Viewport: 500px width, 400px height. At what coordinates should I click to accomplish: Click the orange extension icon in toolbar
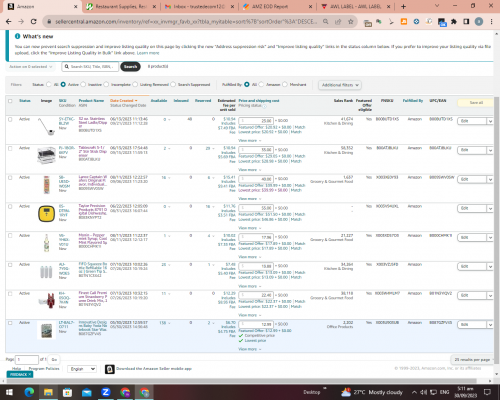[x=404, y=22]
